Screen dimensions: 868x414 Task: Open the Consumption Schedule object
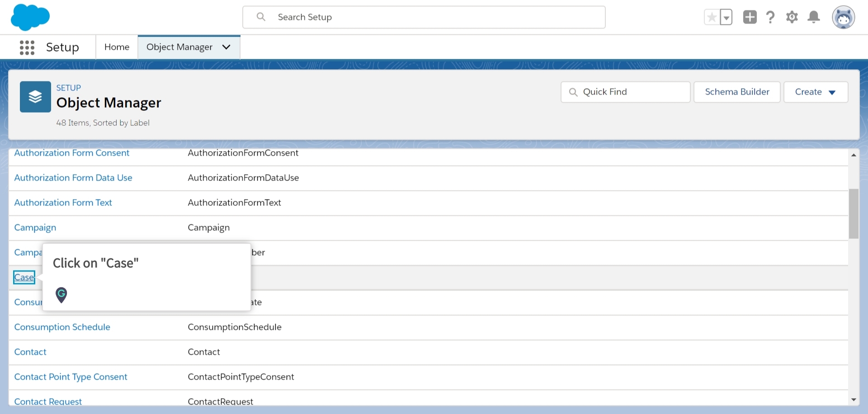(62, 327)
